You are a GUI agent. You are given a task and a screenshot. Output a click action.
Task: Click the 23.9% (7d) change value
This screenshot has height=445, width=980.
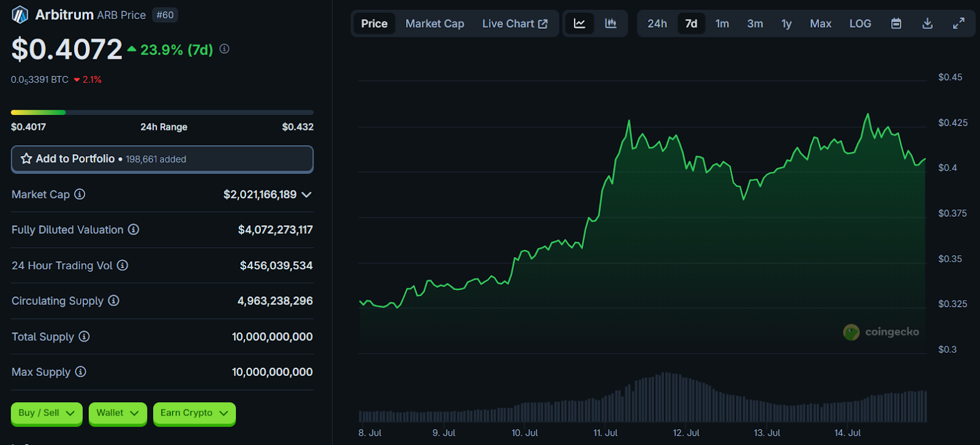click(176, 50)
